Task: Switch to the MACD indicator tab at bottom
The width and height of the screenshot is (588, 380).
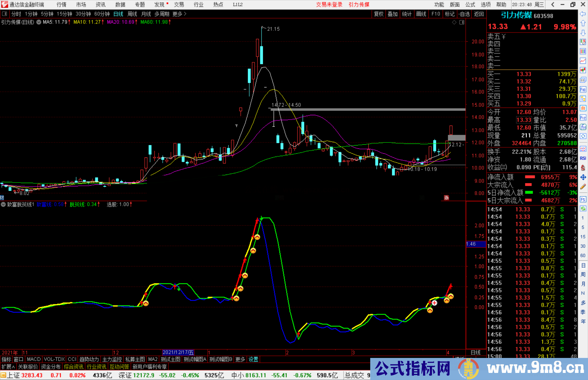Action: 33,359
